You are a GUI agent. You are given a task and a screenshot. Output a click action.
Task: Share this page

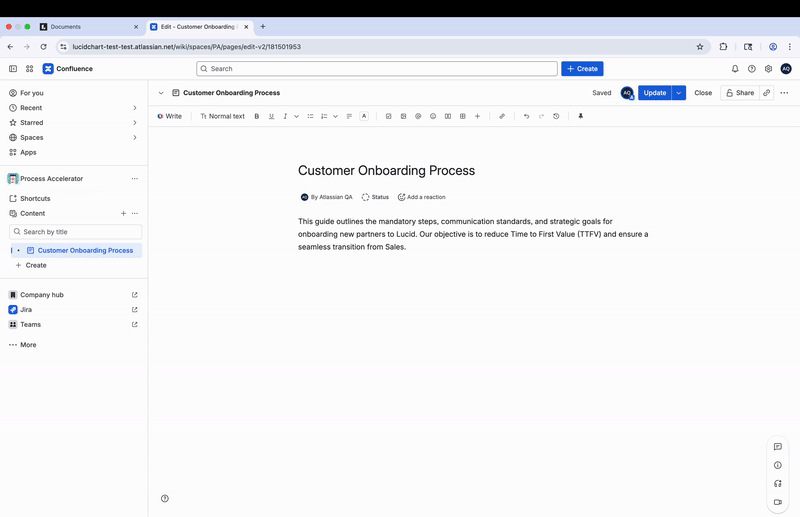(x=740, y=93)
